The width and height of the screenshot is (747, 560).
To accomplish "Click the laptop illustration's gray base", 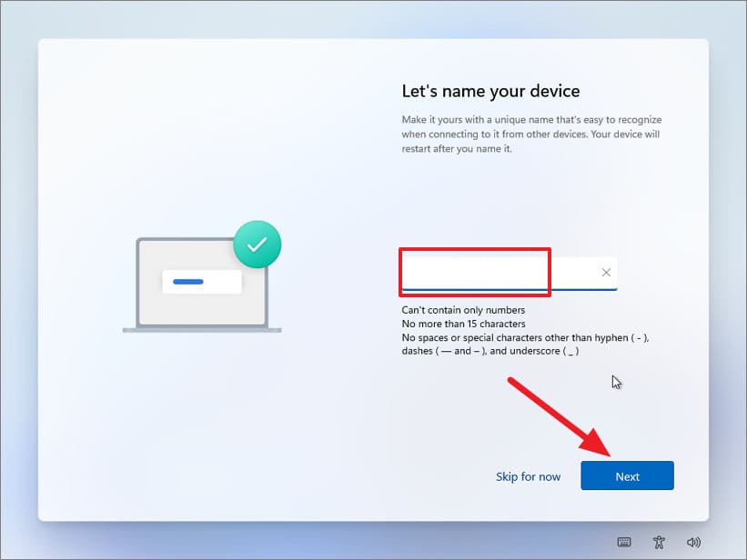I will [202, 329].
